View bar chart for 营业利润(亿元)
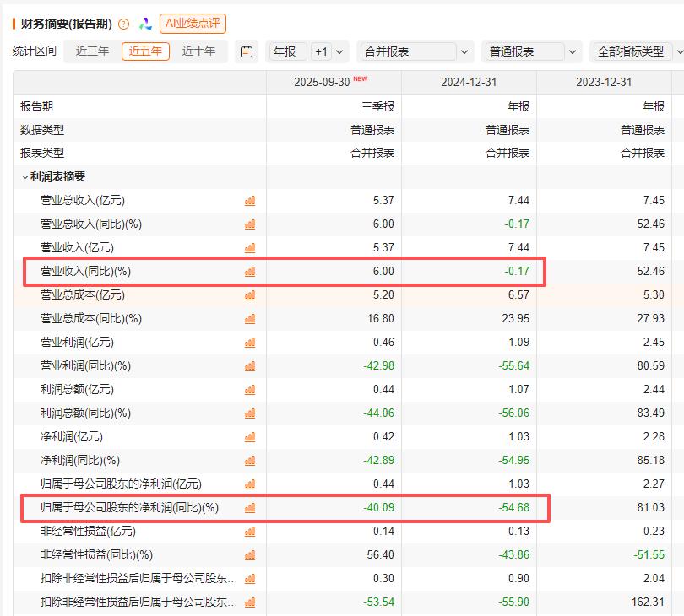Viewport: 684px width, 616px height. click(250, 343)
